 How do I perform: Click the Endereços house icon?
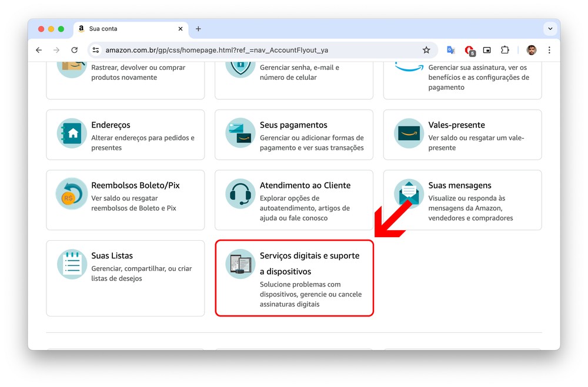click(72, 133)
